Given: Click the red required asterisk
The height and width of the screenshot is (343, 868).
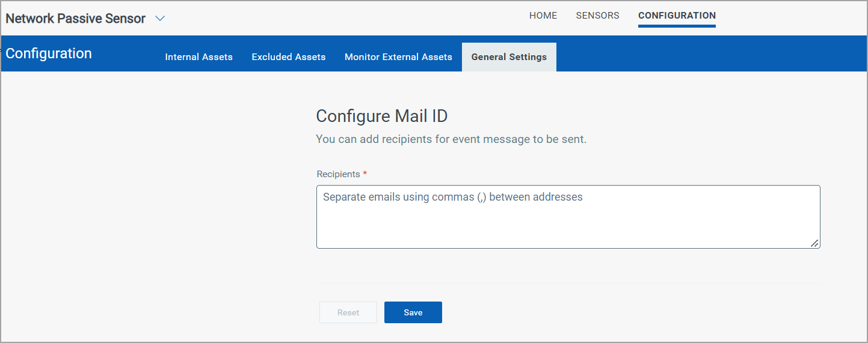Looking at the screenshot, I should click(365, 174).
